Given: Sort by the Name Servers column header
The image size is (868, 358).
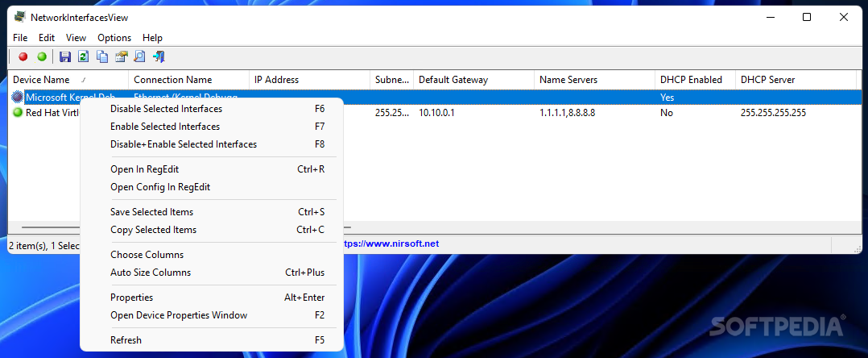Looking at the screenshot, I should coord(594,80).
